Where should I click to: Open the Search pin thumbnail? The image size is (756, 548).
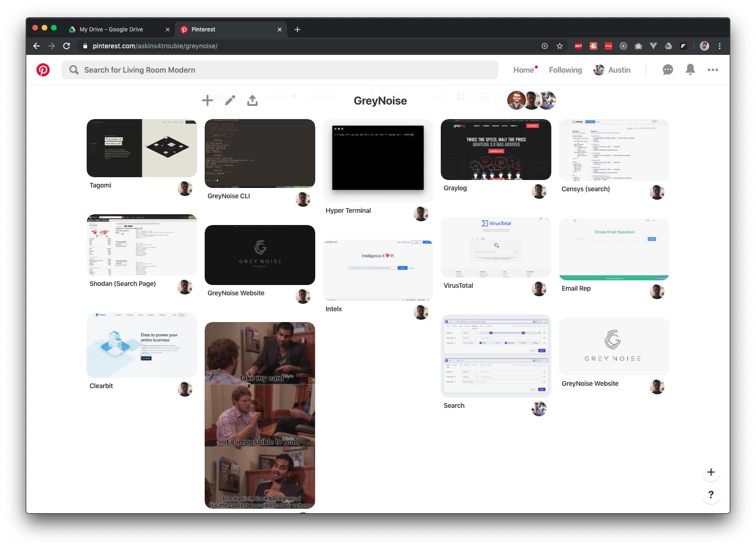click(x=496, y=356)
